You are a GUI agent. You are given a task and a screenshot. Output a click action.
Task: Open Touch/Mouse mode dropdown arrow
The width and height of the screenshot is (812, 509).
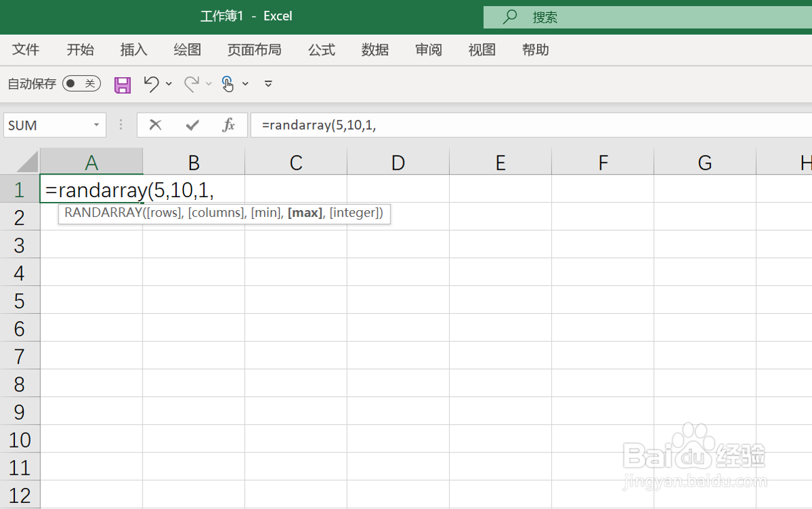click(x=246, y=83)
